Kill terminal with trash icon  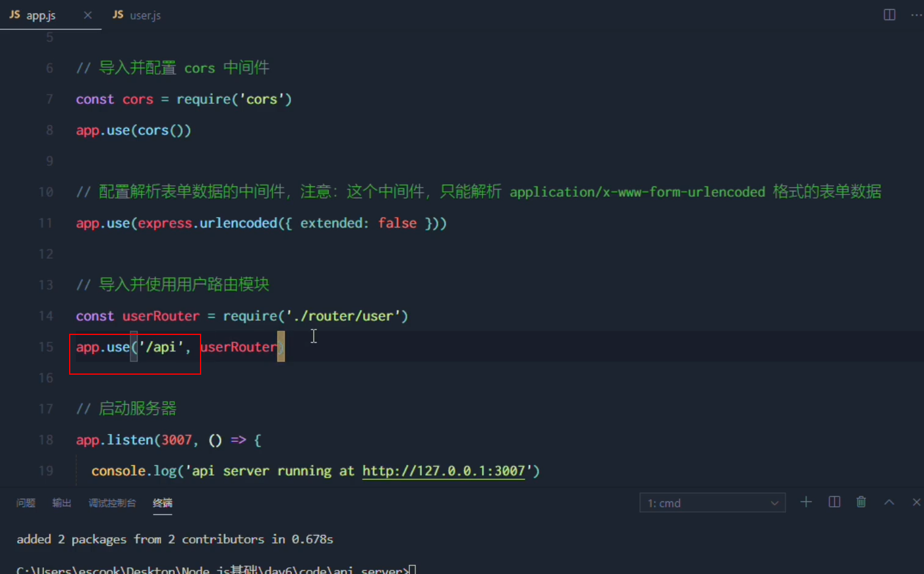coord(861,502)
